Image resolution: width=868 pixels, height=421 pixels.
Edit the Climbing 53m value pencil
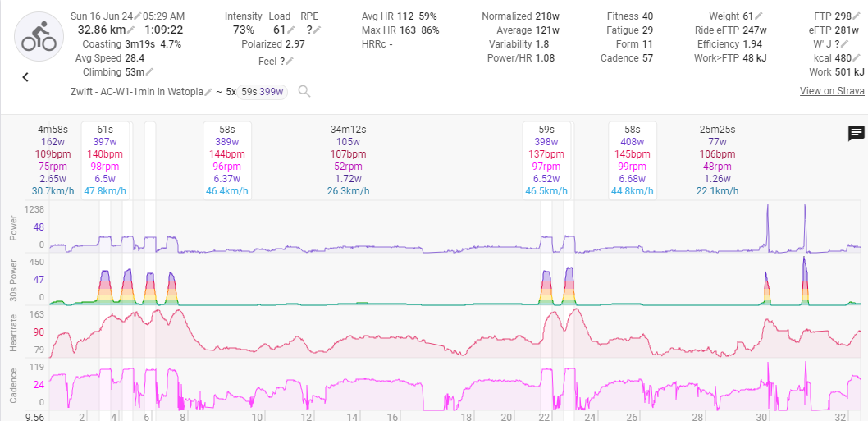pos(149,72)
